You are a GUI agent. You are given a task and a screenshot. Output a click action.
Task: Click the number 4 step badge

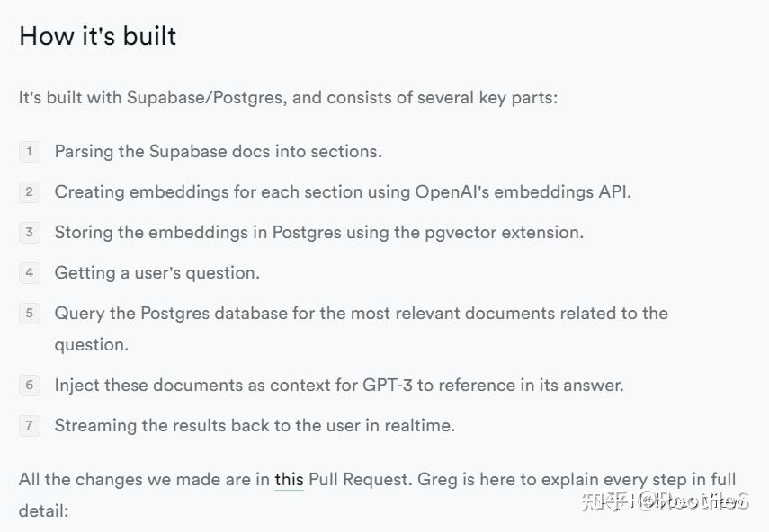click(x=30, y=272)
